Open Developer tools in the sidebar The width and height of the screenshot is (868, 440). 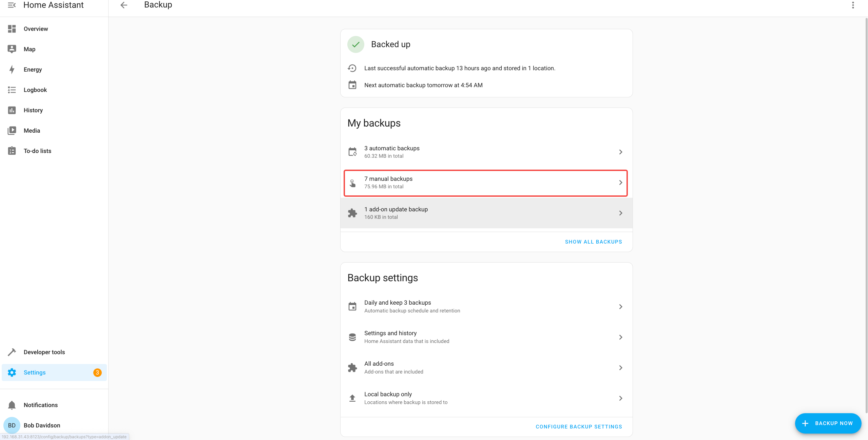pyautogui.click(x=54, y=352)
